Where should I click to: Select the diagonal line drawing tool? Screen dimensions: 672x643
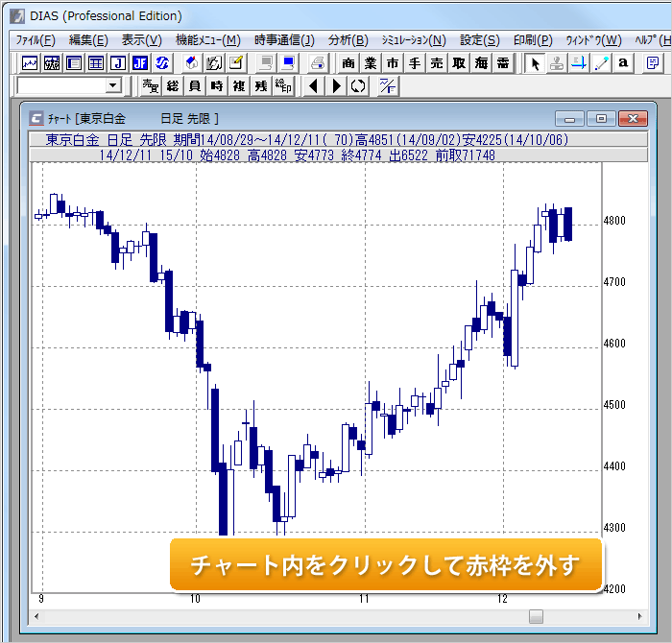(x=602, y=63)
